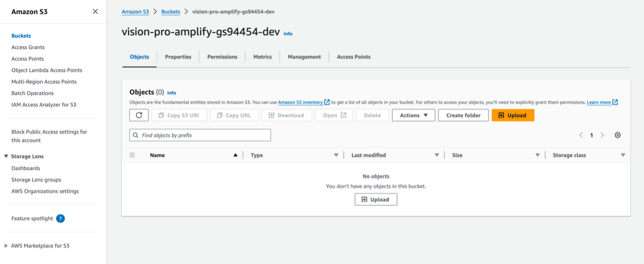Open AWS Organizations settings
Screen dimensions: 644x264
tap(45, 191)
